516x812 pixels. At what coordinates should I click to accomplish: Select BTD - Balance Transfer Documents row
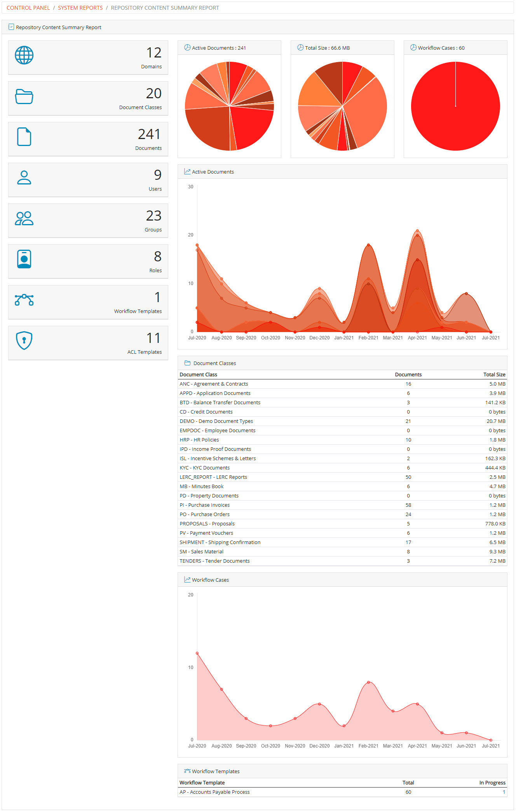pos(342,402)
